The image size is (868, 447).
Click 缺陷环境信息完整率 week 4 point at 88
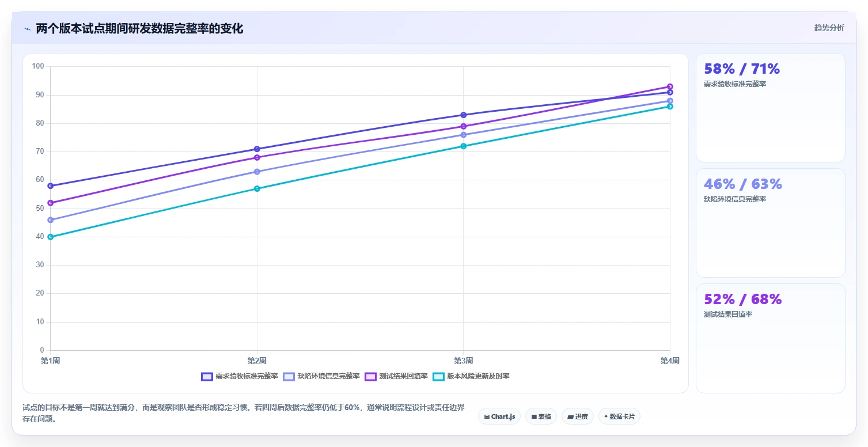(670, 101)
